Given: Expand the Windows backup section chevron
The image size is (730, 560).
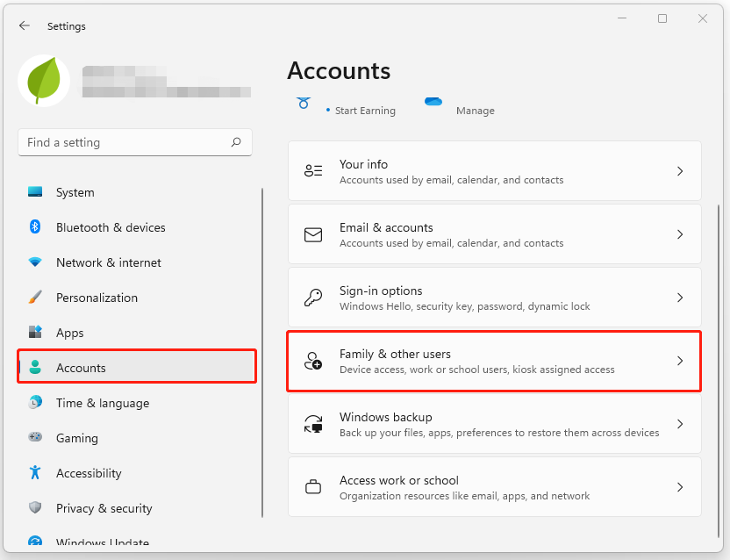Looking at the screenshot, I should 680,424.
